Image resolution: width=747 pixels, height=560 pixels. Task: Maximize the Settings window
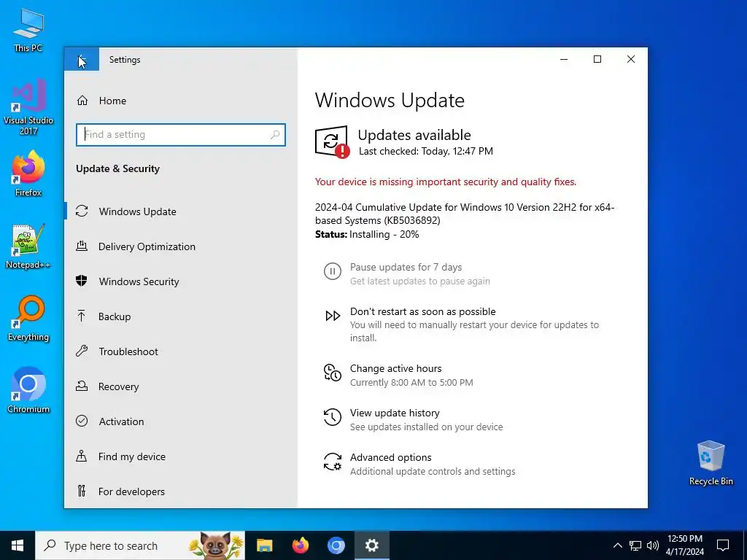click(x=597, y=59)
